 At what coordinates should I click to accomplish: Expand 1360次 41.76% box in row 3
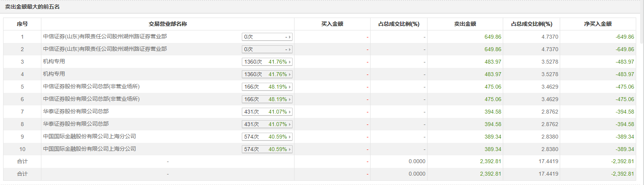(267, 62)
